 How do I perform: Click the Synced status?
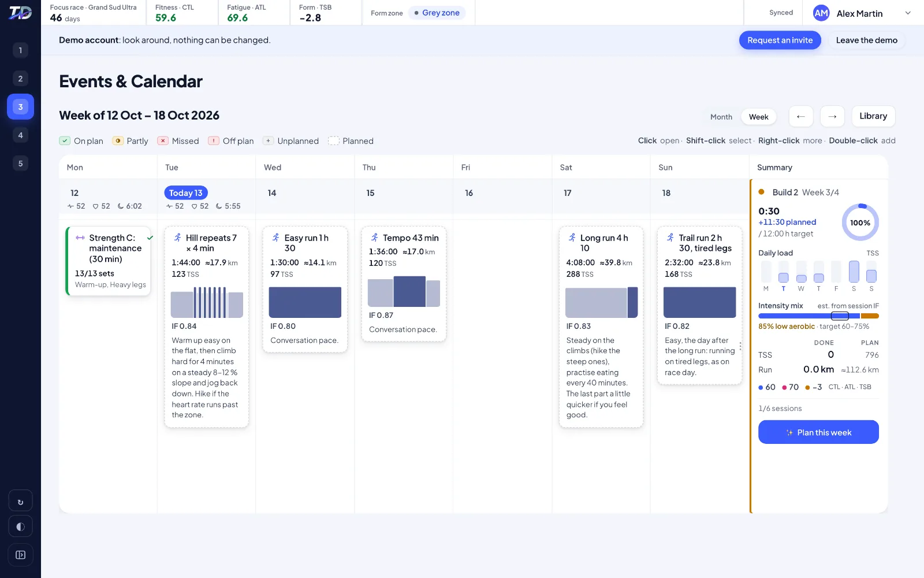[781, 13]
